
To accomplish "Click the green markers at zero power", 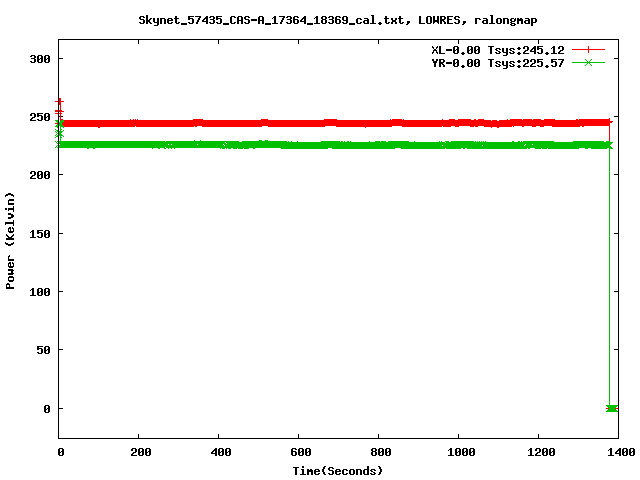I will click(x=612, y=408).
